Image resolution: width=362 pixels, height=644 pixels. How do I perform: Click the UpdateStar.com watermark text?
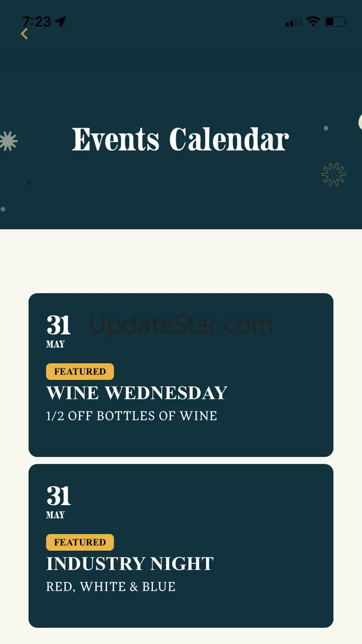[181, 325]
